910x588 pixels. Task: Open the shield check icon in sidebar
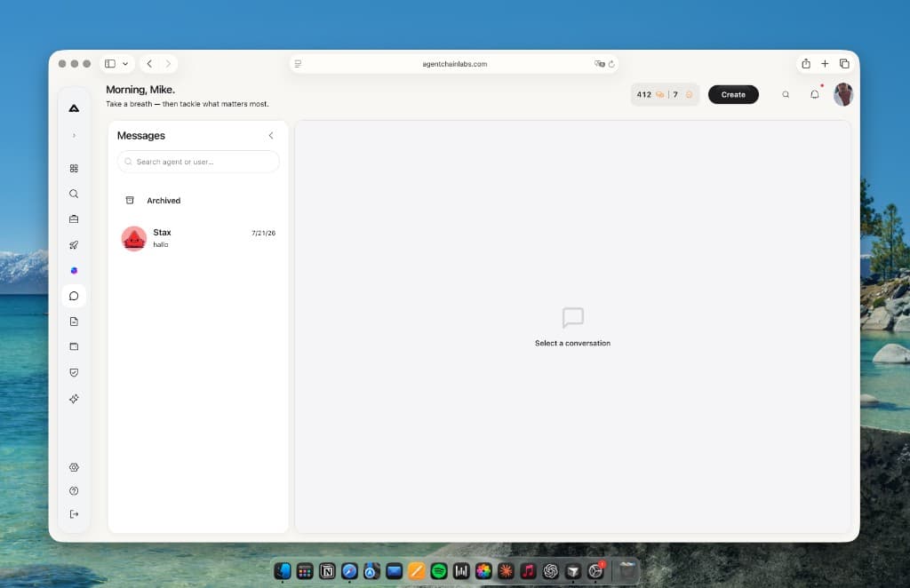pyautogui.click(x=74, y=372)
